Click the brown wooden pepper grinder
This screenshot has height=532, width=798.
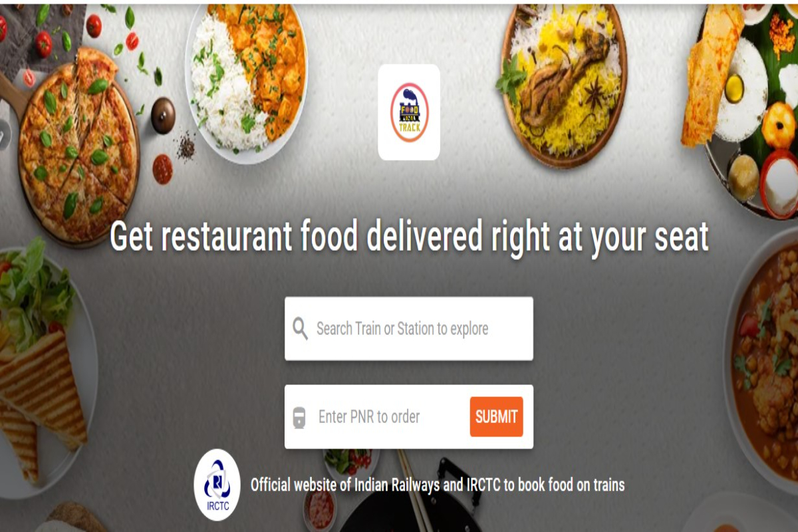[x=163, y=116]
